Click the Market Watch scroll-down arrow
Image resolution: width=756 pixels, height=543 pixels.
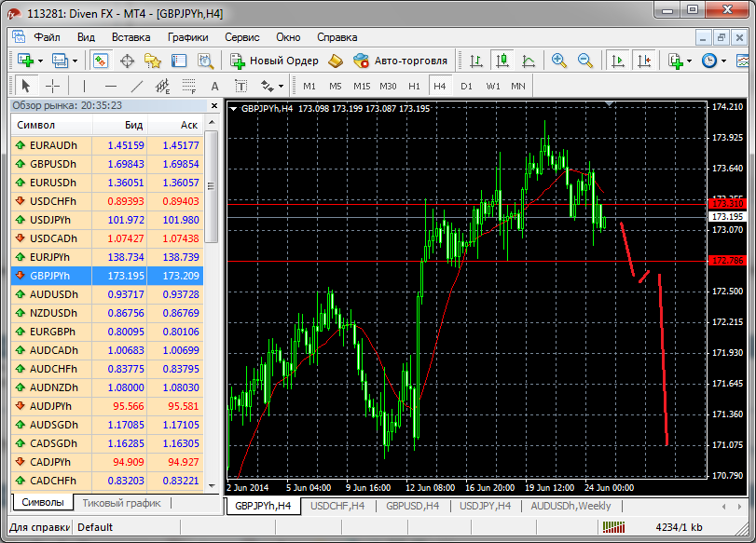[212, 485]
